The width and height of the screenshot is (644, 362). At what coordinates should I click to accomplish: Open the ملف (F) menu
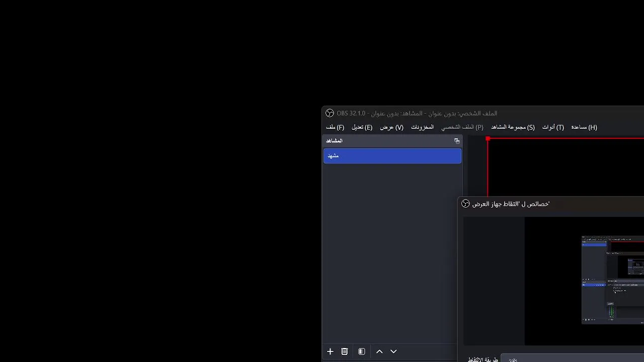pos(335,127)
